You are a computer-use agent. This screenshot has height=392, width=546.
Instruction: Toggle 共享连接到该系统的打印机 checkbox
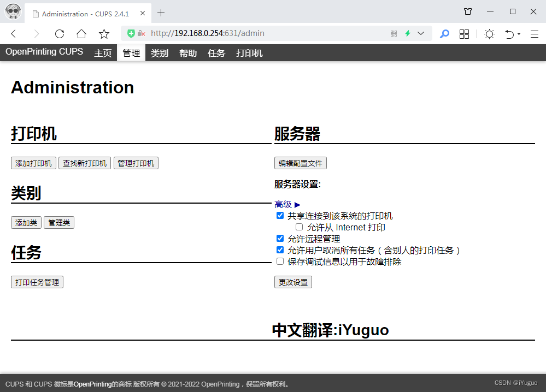click(280, 216)
